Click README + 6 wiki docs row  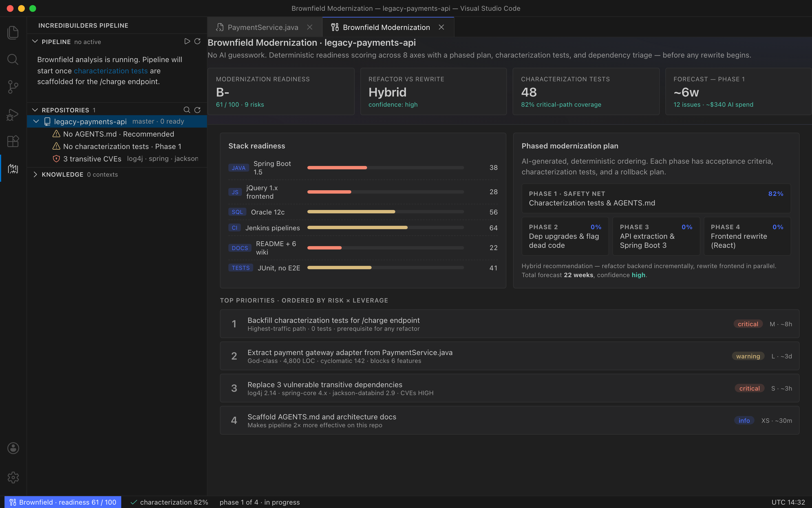[x=363, y=248]
